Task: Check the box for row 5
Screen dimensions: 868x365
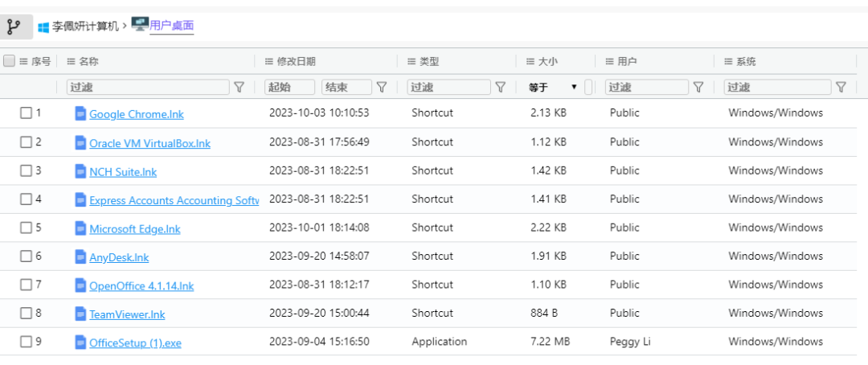Action: (26, 228)
